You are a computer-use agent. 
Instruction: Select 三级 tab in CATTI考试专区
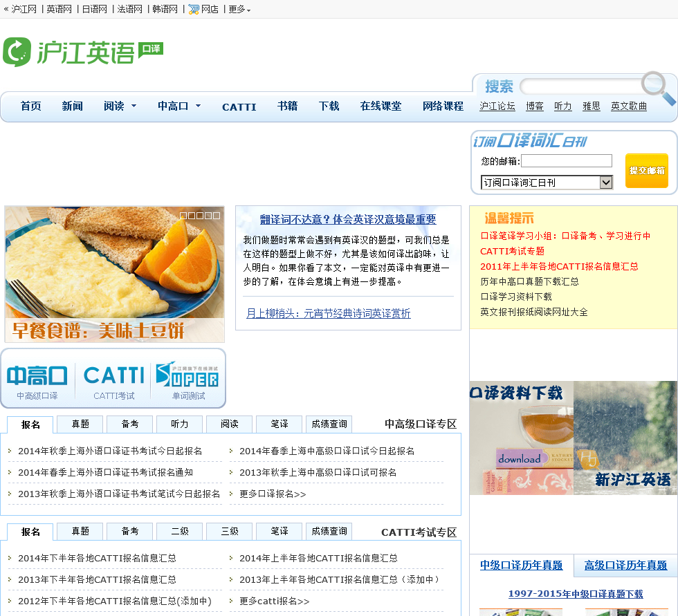tap(230, 532)
